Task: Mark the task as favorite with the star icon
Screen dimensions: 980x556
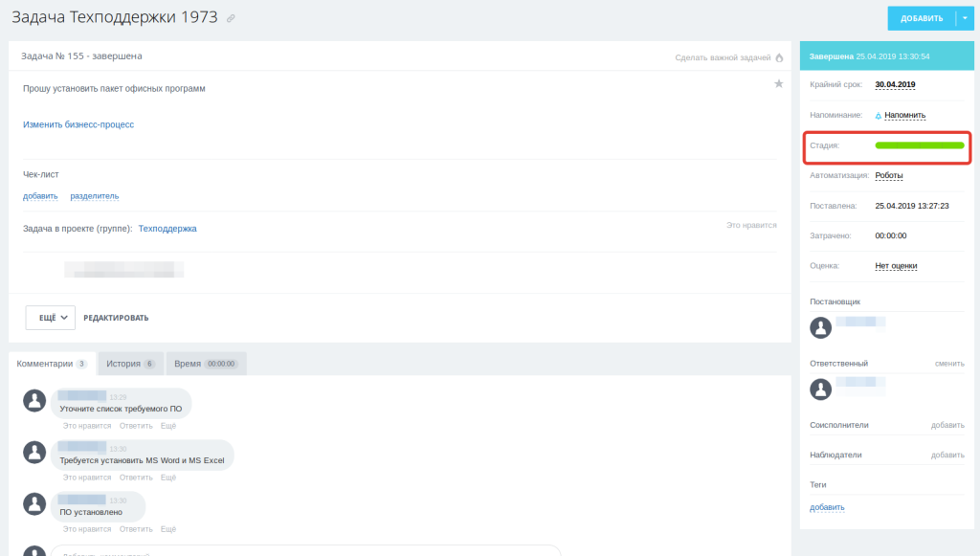Action: point(778,83)
